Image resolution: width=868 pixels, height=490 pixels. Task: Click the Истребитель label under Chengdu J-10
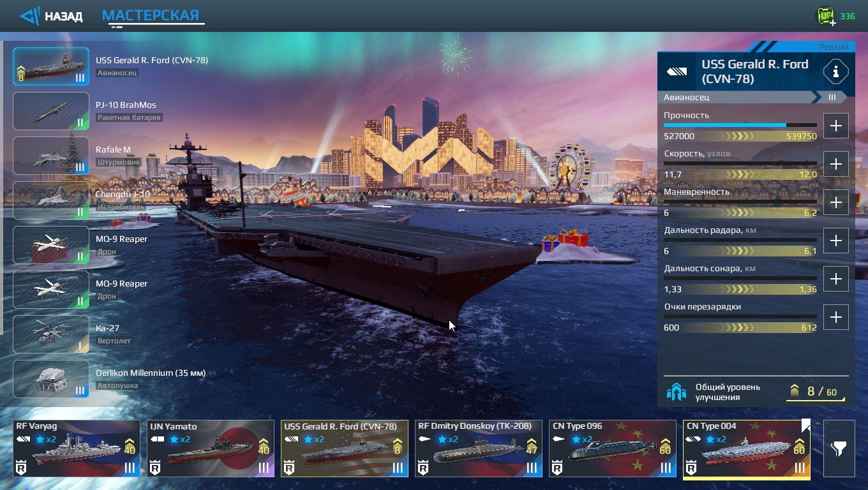(121, 207)
